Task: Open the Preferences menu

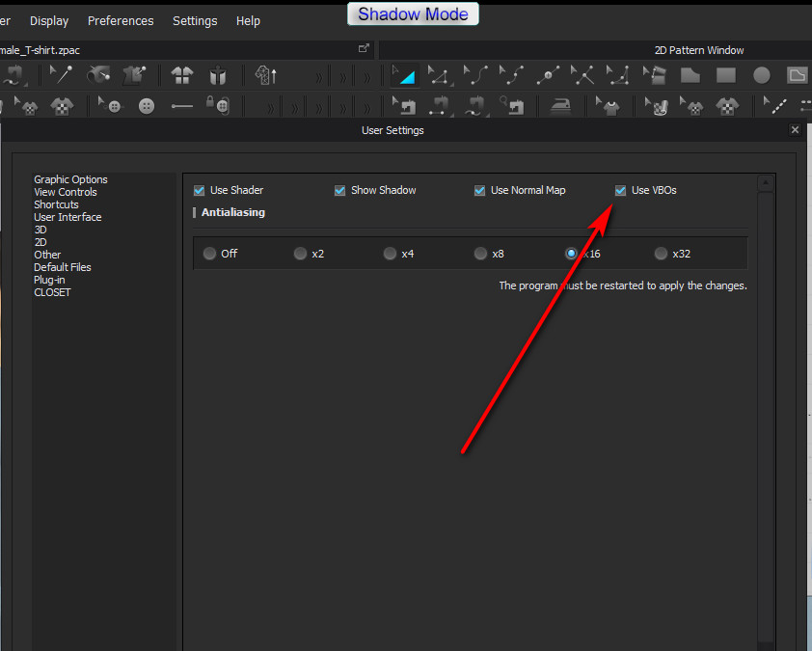Action: coord(121,20)
